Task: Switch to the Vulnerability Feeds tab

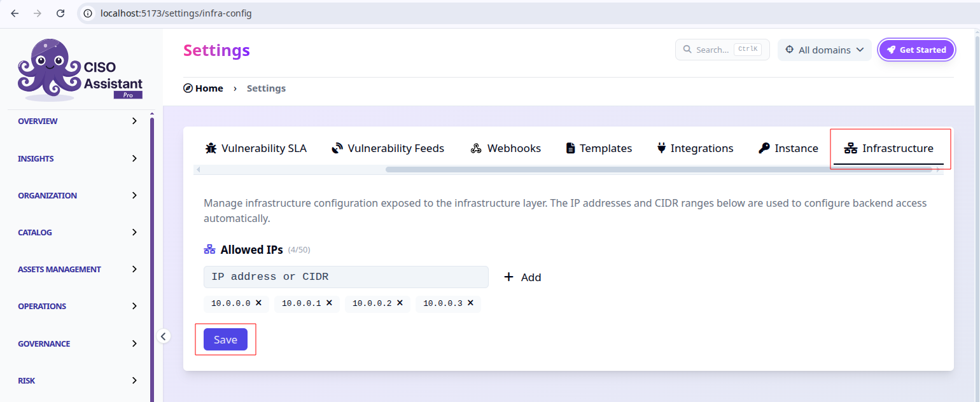Action: tap(388, 148)
